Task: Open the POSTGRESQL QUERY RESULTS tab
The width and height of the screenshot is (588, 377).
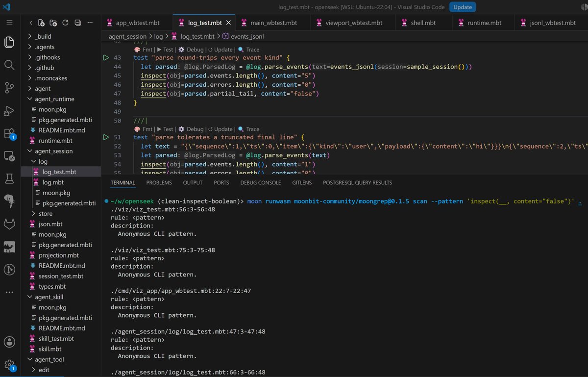Action: tap(357, 183)
